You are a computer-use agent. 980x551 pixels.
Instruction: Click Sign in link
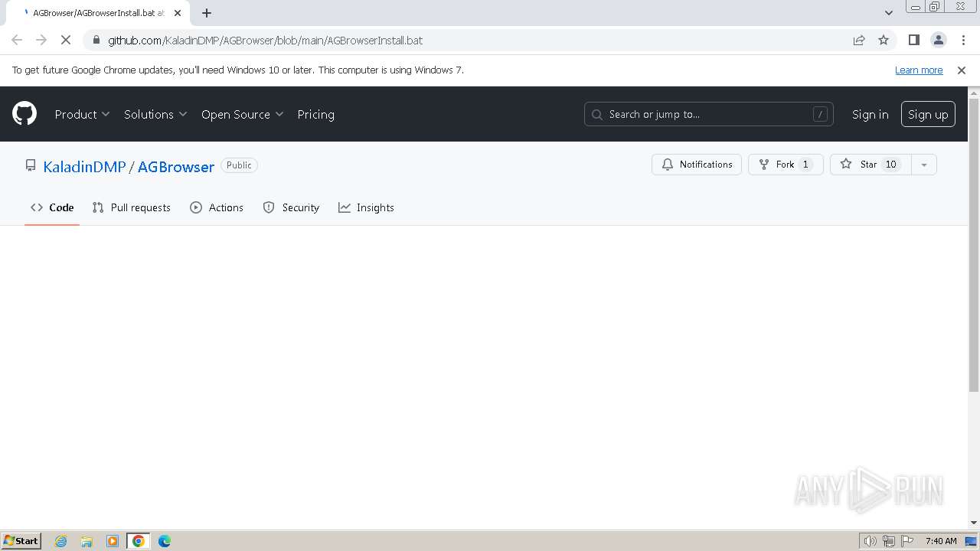pos(870,114)
